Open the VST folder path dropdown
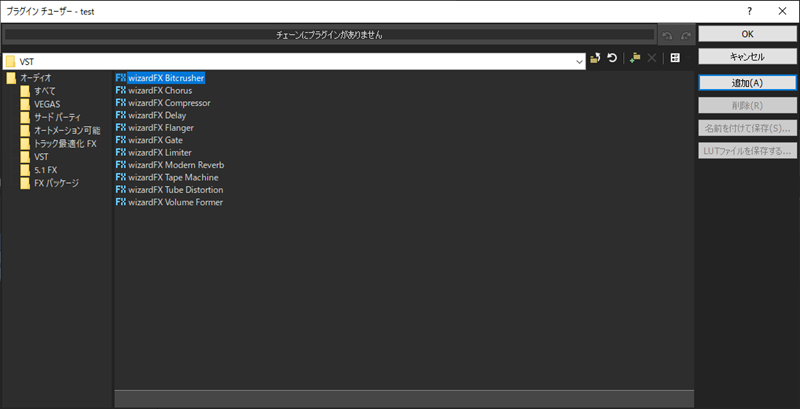800x409 pixels. (579, 62)
